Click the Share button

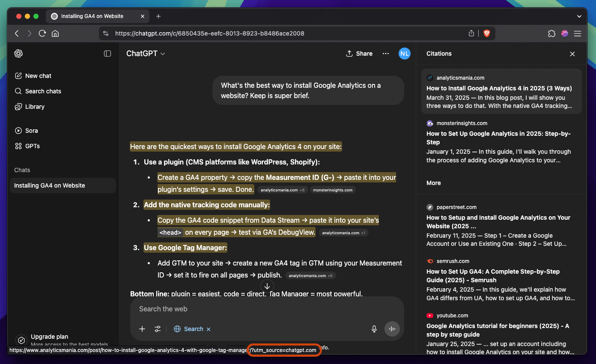[359, 54]
